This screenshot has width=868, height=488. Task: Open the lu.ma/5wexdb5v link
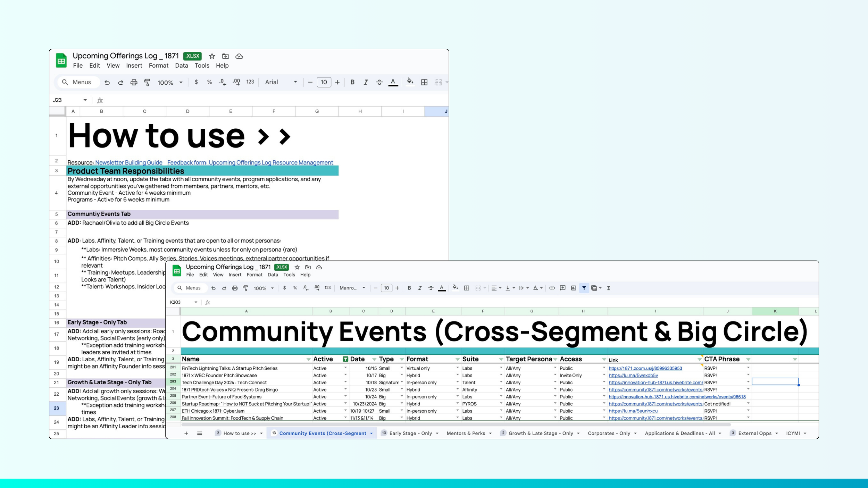coord(633,375)
